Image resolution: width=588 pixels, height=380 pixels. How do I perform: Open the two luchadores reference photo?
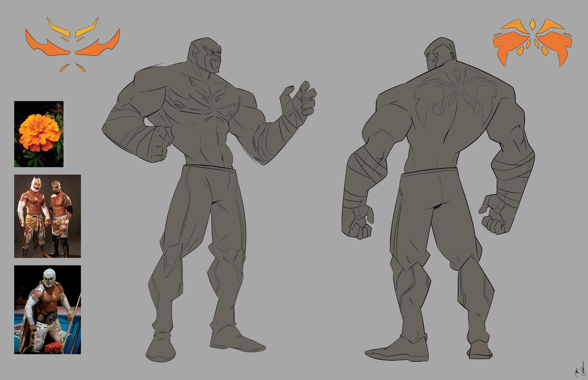[x=47, y=216]
